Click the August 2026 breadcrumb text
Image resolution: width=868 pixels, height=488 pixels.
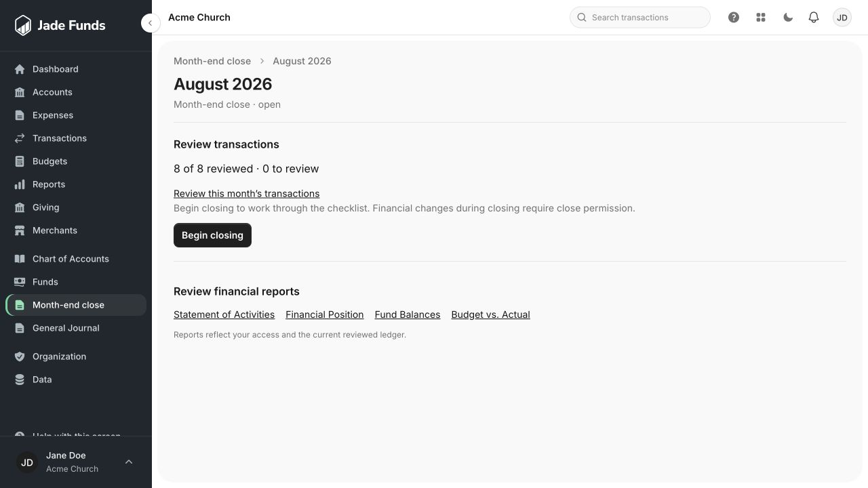(x=302, y=61)
